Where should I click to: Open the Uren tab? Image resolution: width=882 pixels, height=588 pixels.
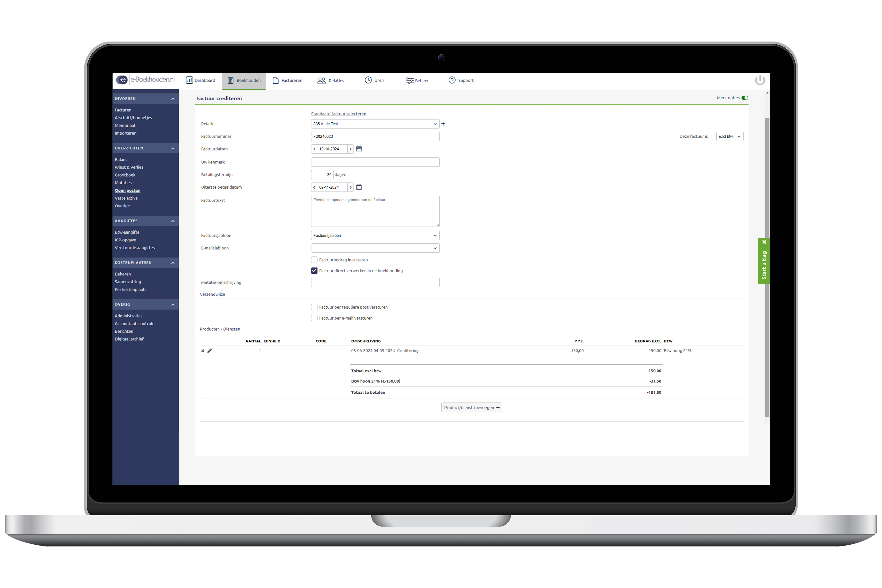[374, 80]
